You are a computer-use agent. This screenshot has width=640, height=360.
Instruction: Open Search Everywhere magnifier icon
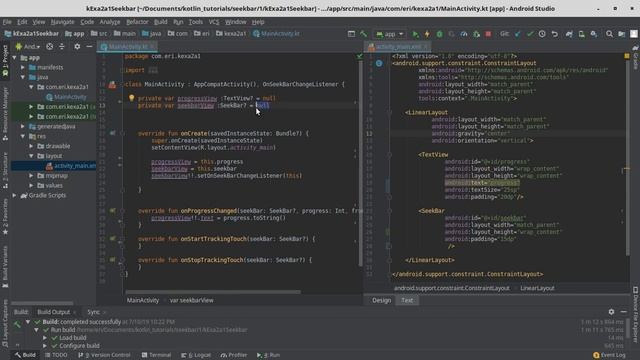tap(609, 34)
